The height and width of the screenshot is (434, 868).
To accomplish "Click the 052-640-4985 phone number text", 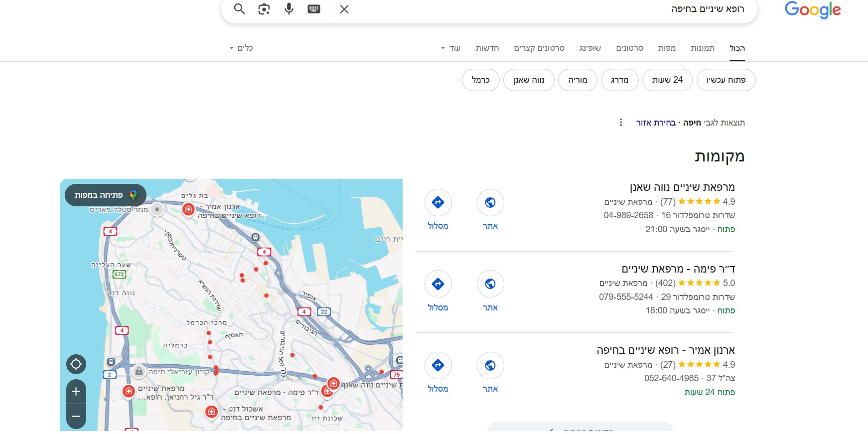I will (x=672, y=378).
